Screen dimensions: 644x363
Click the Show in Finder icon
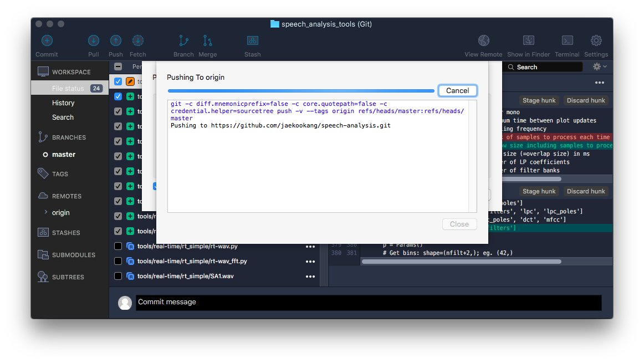pyautogui.click(x=529, y=40)
